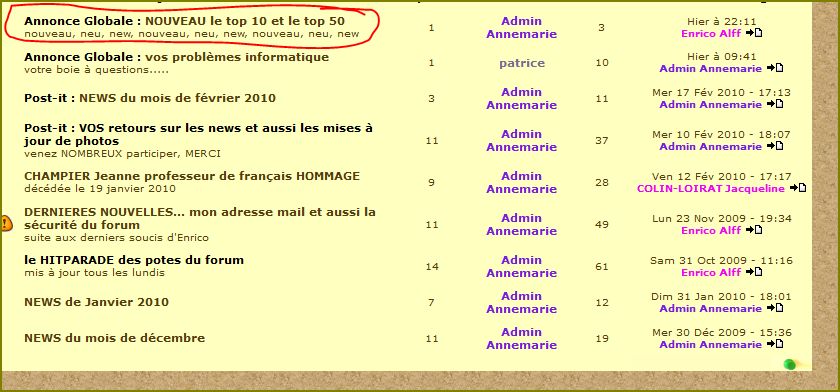Open CHAMPIER Jeanne professeur de français HOMMAGE topic
Image resolution: width=840 pixels, height=392 pixels.
click(192, 176)
